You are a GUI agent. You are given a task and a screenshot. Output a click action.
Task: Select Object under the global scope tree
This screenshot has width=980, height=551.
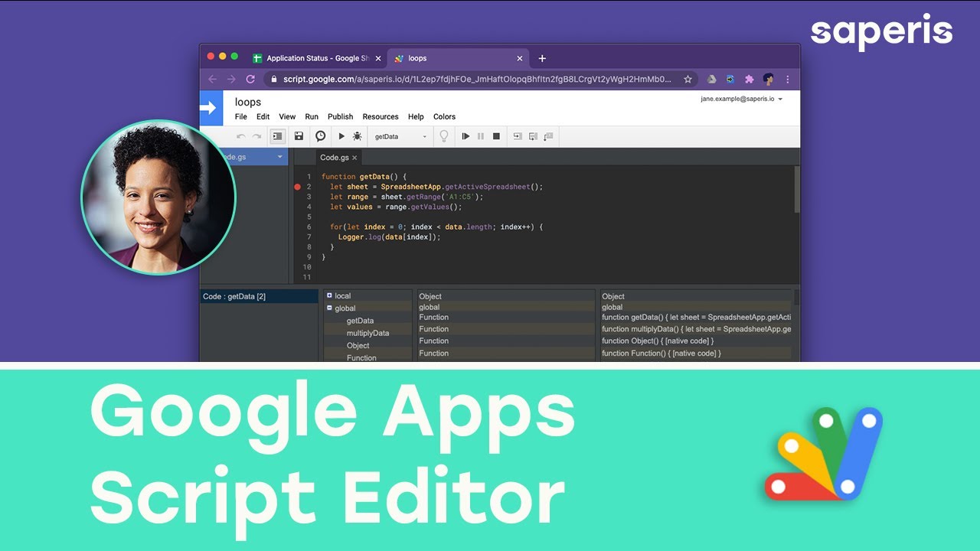coord(358,345)
